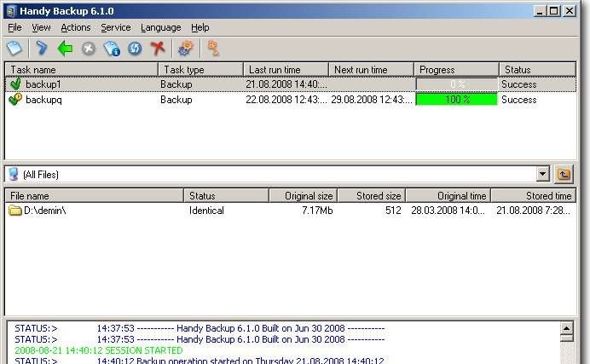Maximize the Handy Backup window
Screen dimensions: 590x364
click(x=554, y=11)
